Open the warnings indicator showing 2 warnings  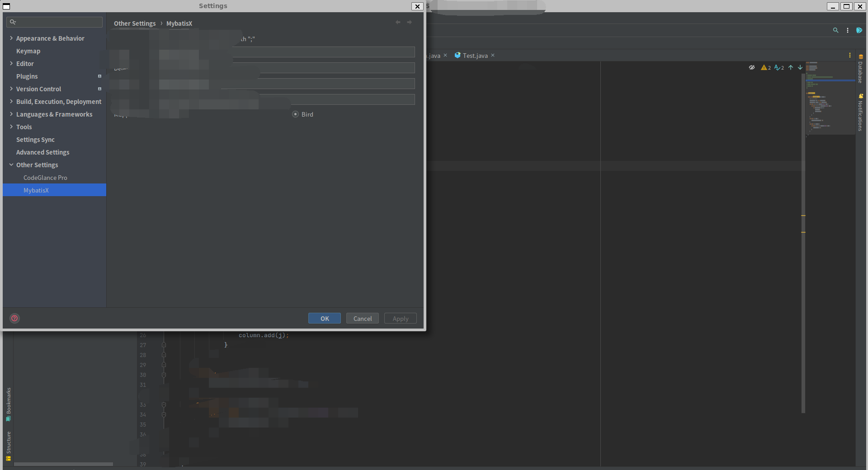tap(766, 67)
